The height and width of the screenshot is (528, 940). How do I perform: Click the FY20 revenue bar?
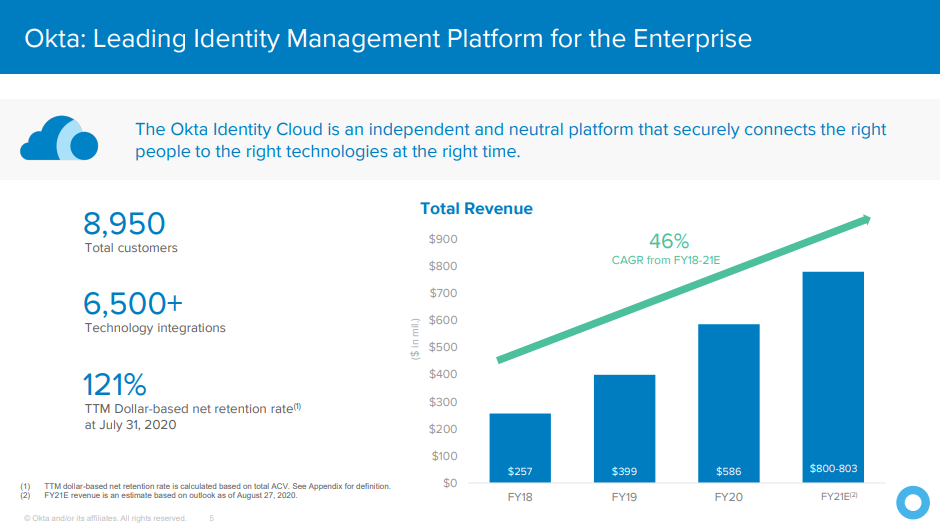[x=728, y=403]
